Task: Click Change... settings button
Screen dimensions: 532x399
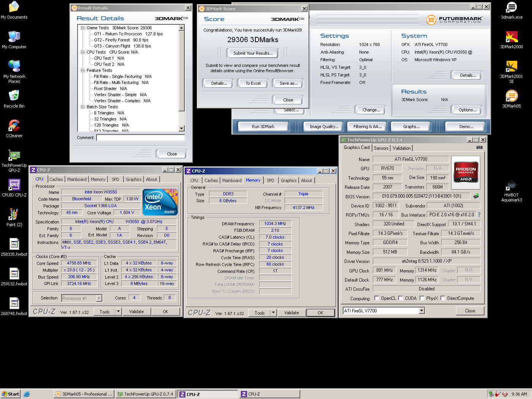Action: click(x=371, y=110)
